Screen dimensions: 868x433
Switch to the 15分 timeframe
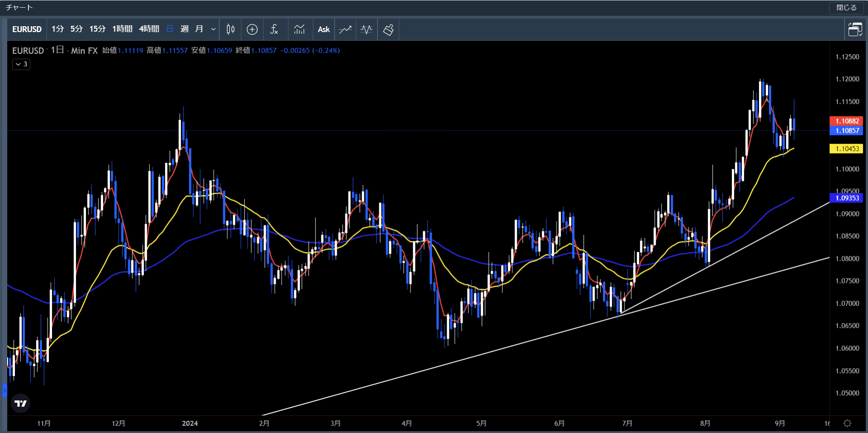97,29
